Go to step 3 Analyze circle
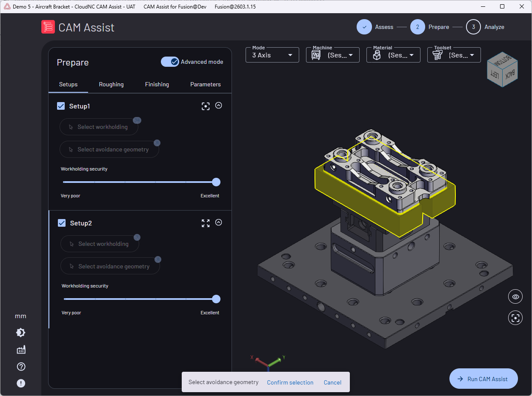532x396 pixels. tap(473, 27)
